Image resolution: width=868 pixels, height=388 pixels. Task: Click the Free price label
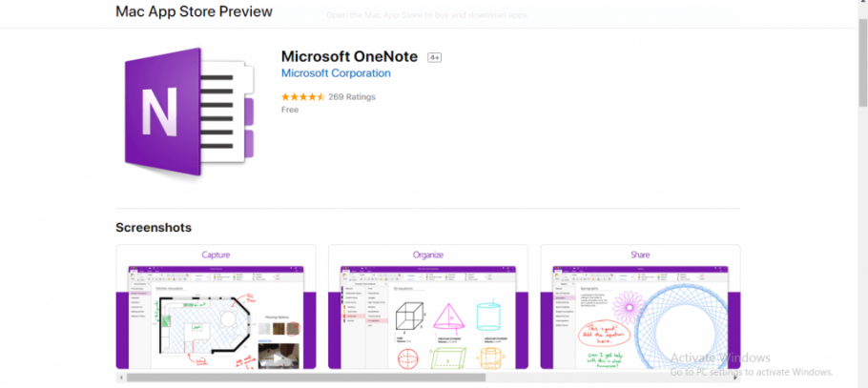pos(290,110)
